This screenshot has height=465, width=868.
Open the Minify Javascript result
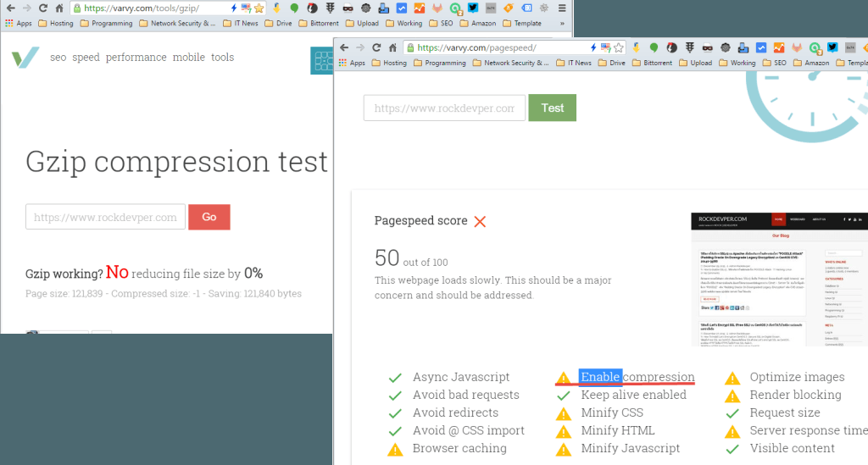[630, 448]
